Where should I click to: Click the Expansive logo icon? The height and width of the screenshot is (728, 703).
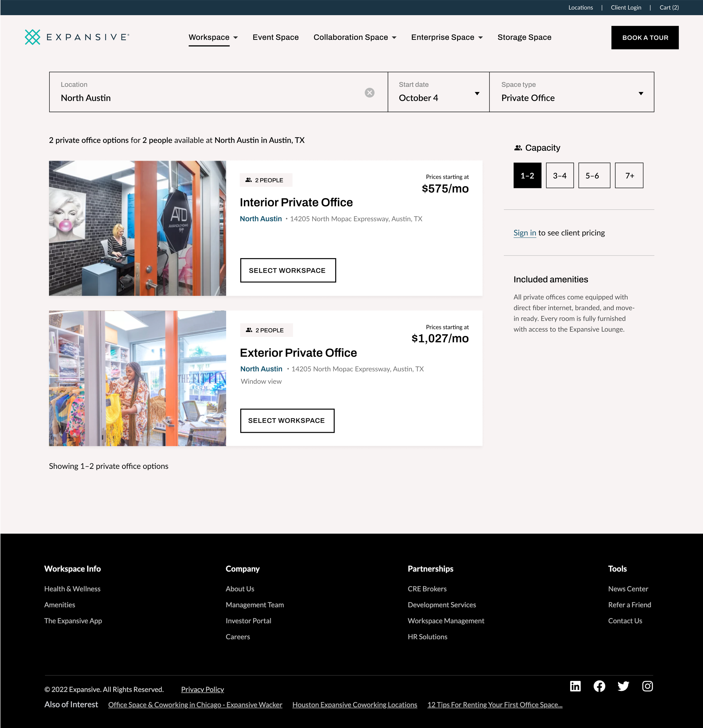pyautogui.click(x=32, y=37)
